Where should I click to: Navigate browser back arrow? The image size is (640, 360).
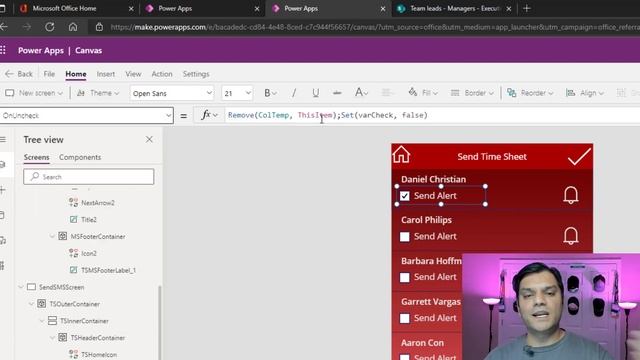coord(4,27)
